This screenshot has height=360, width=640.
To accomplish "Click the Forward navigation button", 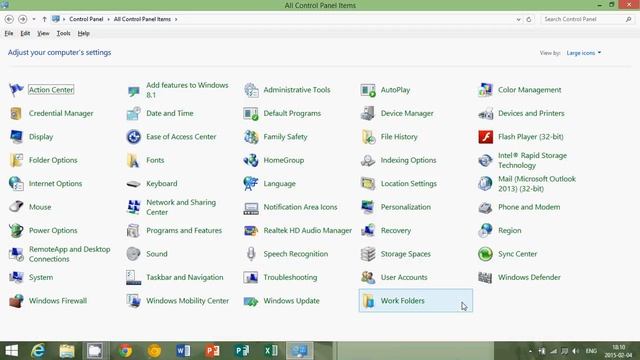I will [x=22, y=19].
